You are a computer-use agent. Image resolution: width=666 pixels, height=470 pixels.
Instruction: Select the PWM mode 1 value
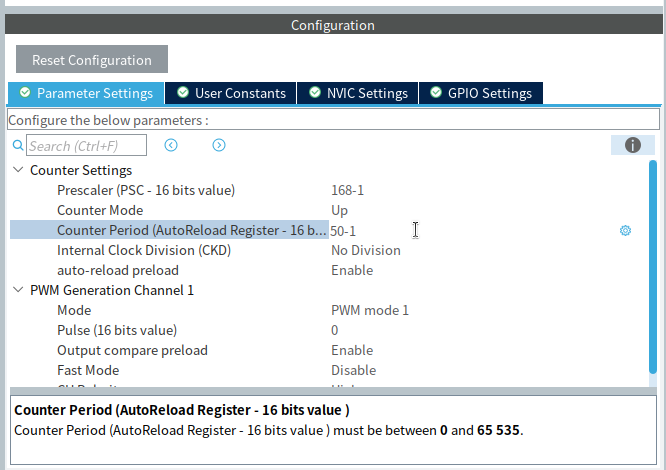click(x=370, y=310)
